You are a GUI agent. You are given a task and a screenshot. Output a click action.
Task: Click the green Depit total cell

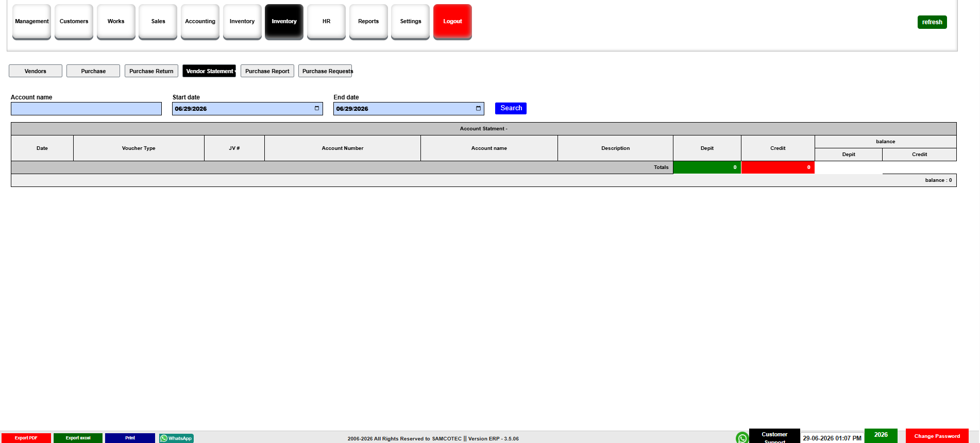707,167
